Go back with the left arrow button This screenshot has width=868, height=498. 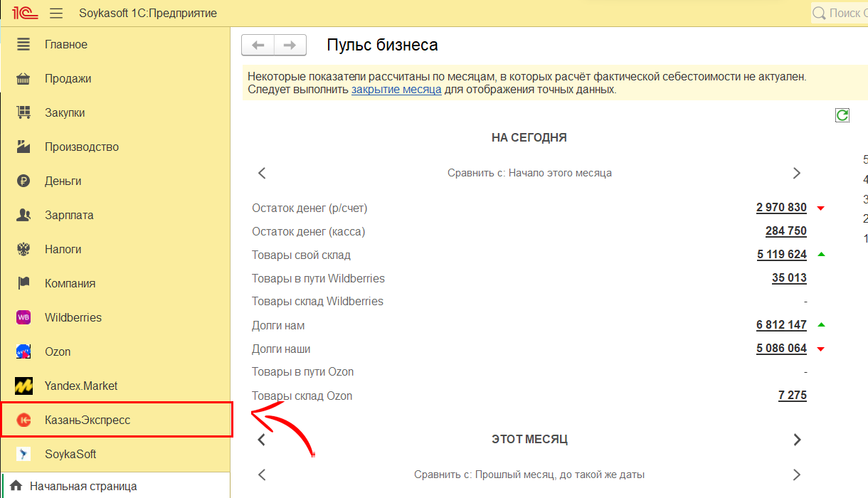[x=258, y=45]
